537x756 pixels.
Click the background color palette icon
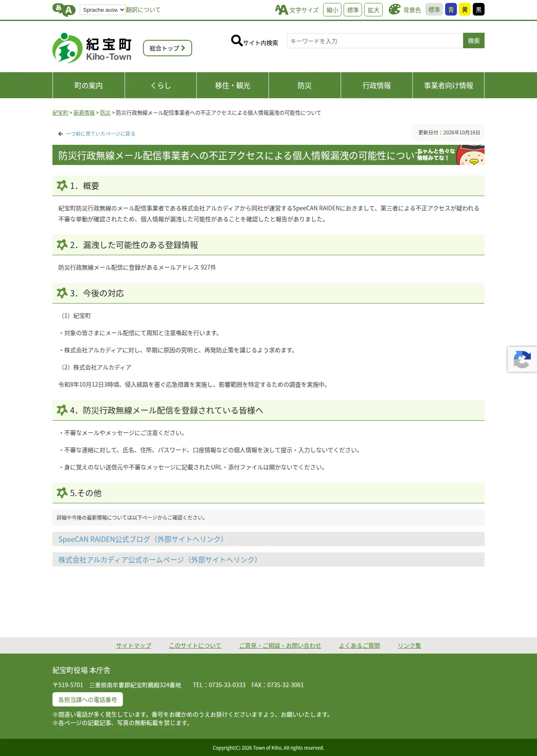394,9
